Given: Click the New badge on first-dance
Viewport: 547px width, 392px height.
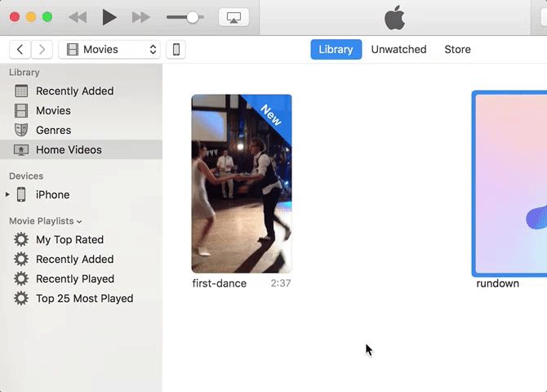Looking at the screenshot, I should 271,115.
